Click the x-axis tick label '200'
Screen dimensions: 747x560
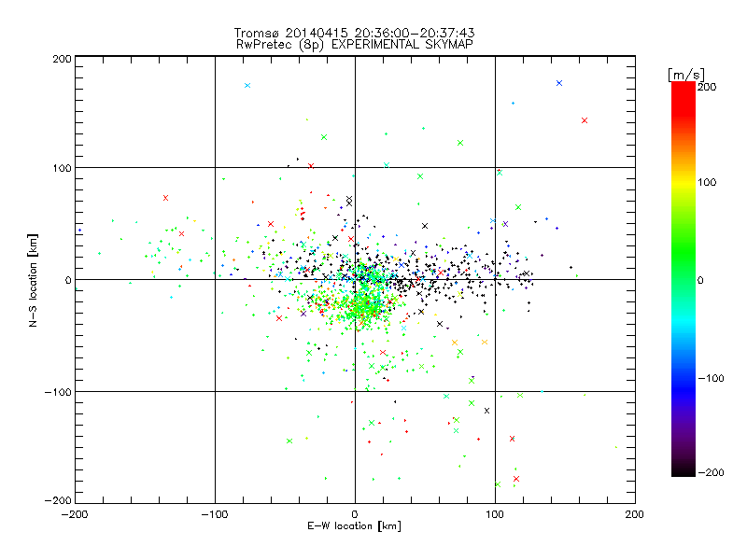point(634,514)
